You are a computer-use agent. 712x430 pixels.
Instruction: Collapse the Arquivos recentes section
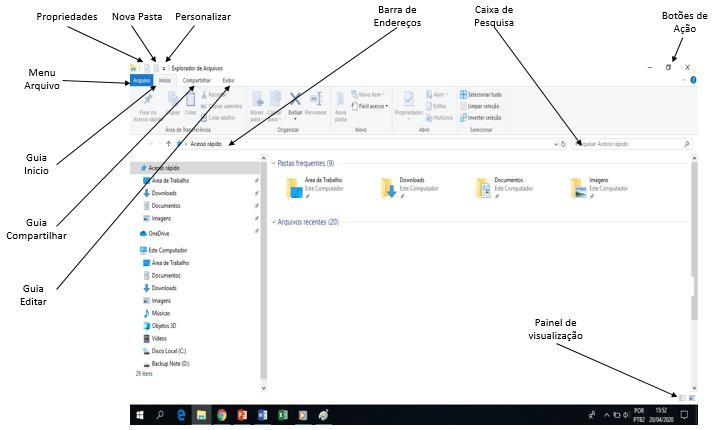274,222
